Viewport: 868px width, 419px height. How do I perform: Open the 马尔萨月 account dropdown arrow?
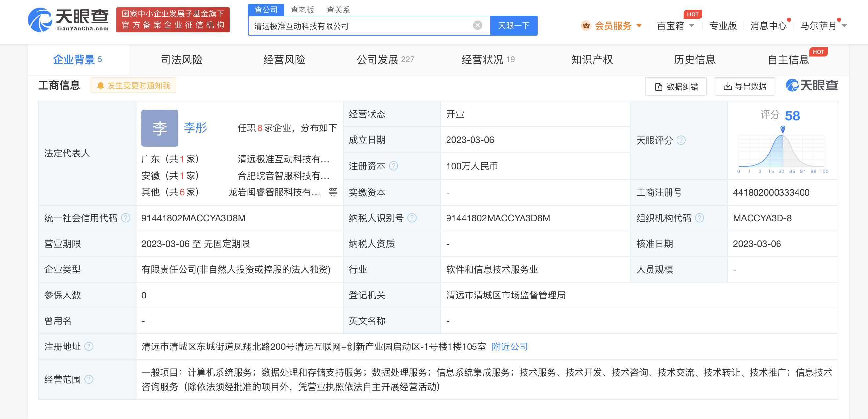(844, 26)
